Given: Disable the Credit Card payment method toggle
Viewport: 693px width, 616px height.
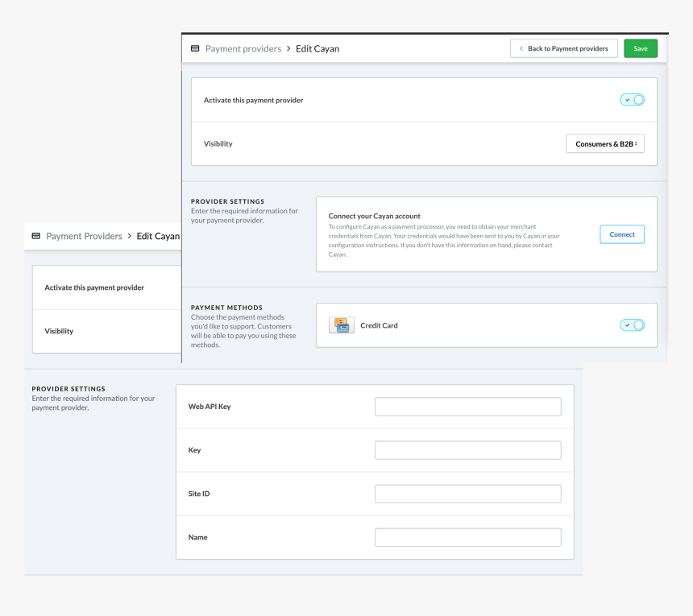Looking at the screenshot, I should (632, 325).
